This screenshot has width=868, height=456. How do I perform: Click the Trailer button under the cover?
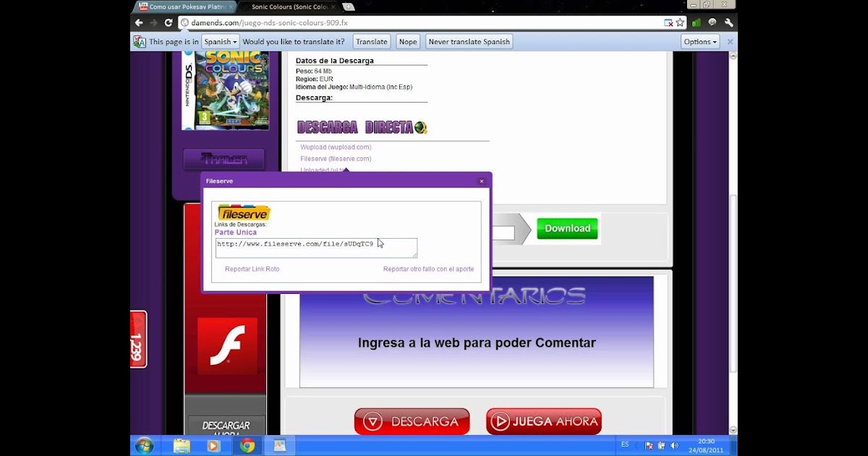coord(224,159)
